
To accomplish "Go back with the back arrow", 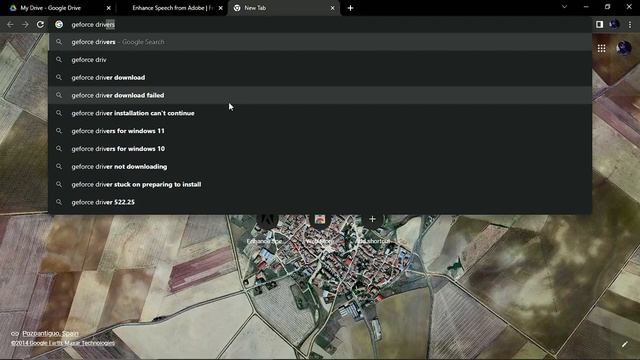I will click(x=10, y=24).
